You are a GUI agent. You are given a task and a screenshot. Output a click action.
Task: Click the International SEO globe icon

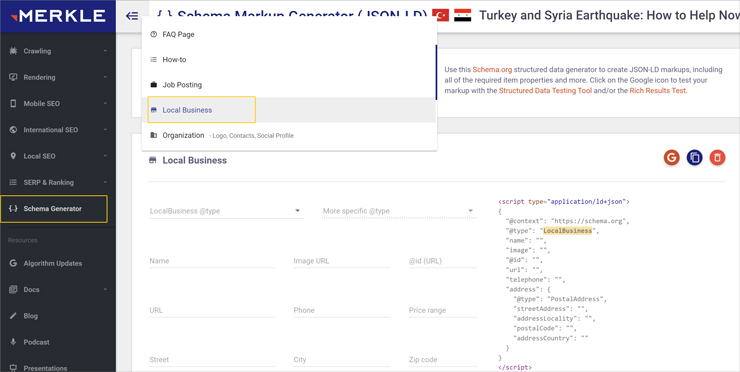(x=13, y=130)
